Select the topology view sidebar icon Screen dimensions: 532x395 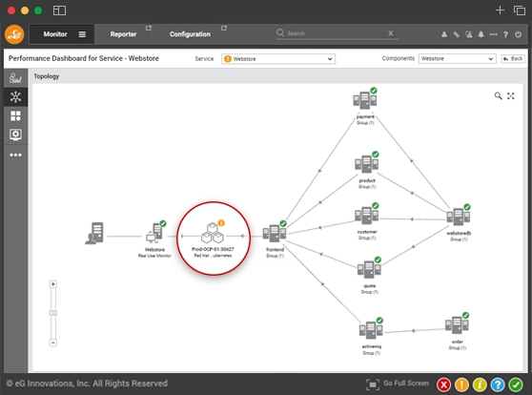(15, 96)
